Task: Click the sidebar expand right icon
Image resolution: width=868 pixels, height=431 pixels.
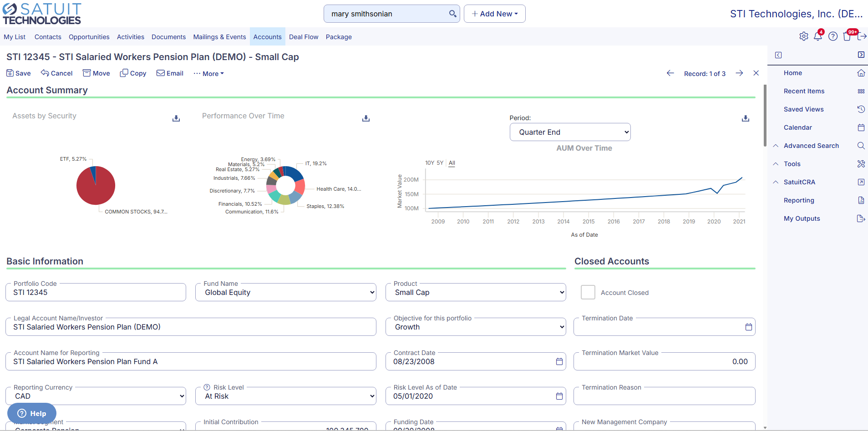Action: point(861,55)
